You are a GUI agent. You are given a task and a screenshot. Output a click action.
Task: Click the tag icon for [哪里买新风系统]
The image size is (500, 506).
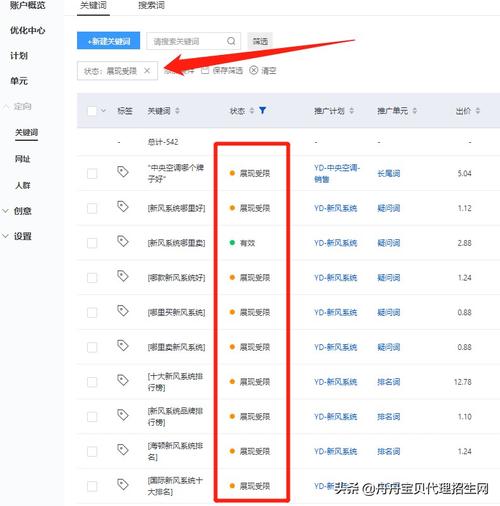[x=123, y=311]
